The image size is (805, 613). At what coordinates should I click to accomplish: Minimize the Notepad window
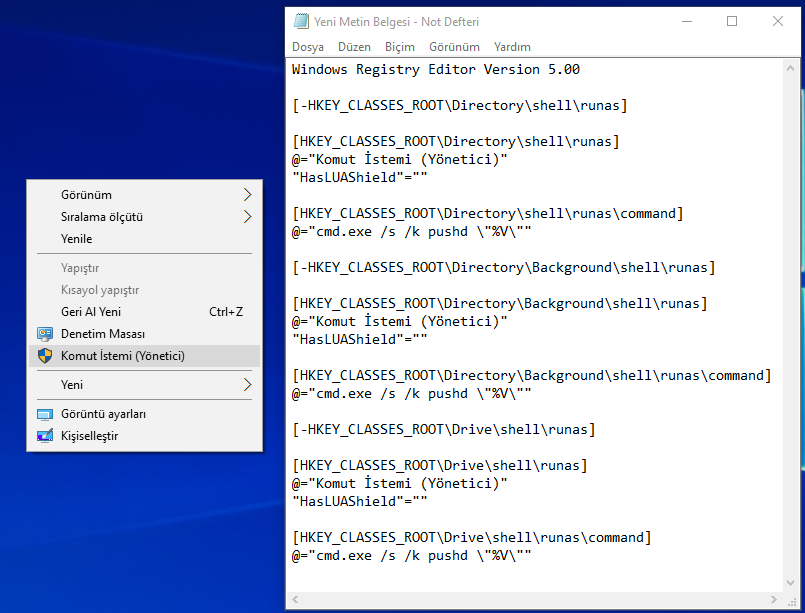click(687, 21)
